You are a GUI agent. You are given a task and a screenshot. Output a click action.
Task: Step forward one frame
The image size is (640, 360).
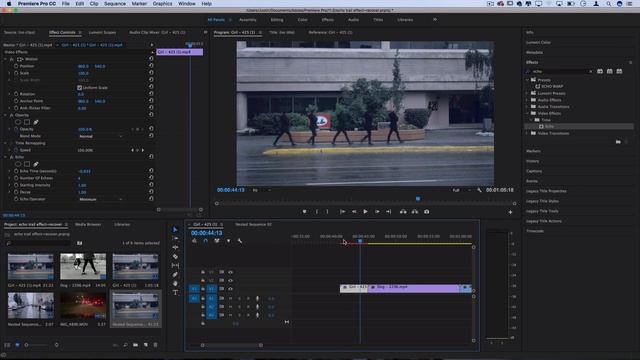pyautogui.click(x=377, y=212)
